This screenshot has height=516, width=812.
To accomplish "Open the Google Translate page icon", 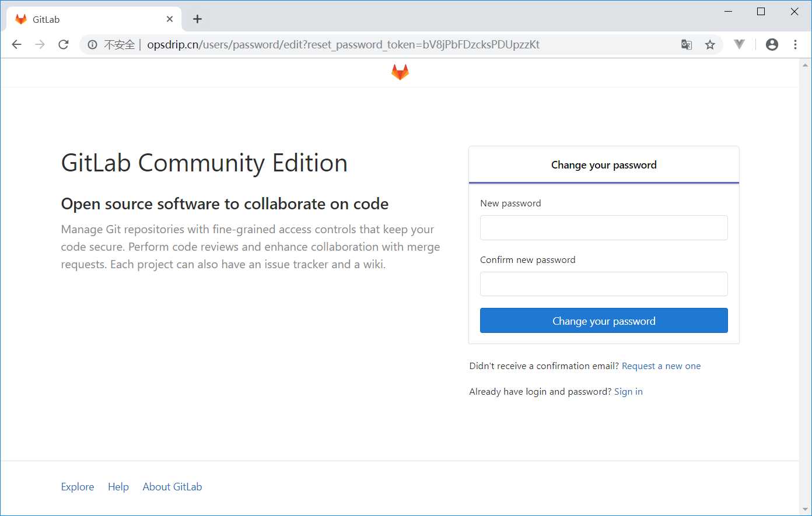I will pos(687,44).
